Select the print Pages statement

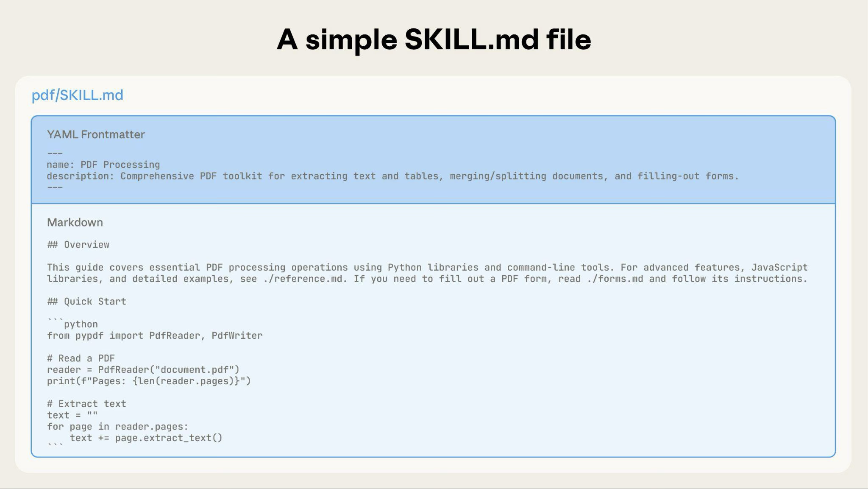(149, 381)
